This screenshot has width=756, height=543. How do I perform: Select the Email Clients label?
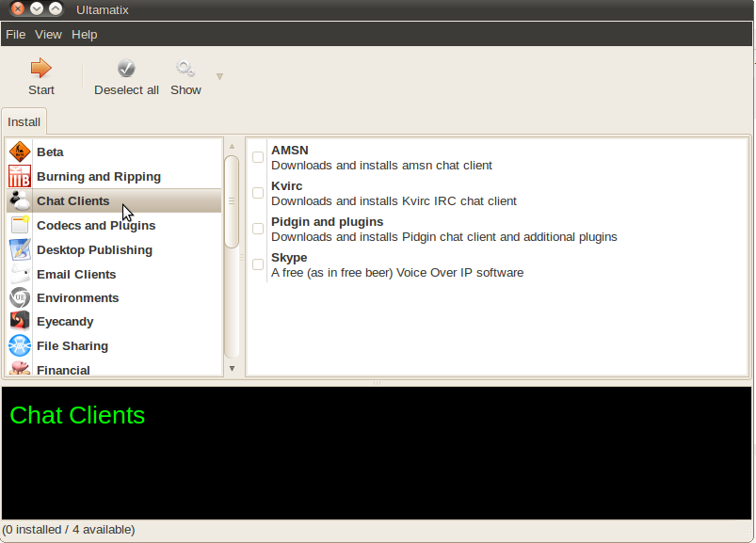76,274
